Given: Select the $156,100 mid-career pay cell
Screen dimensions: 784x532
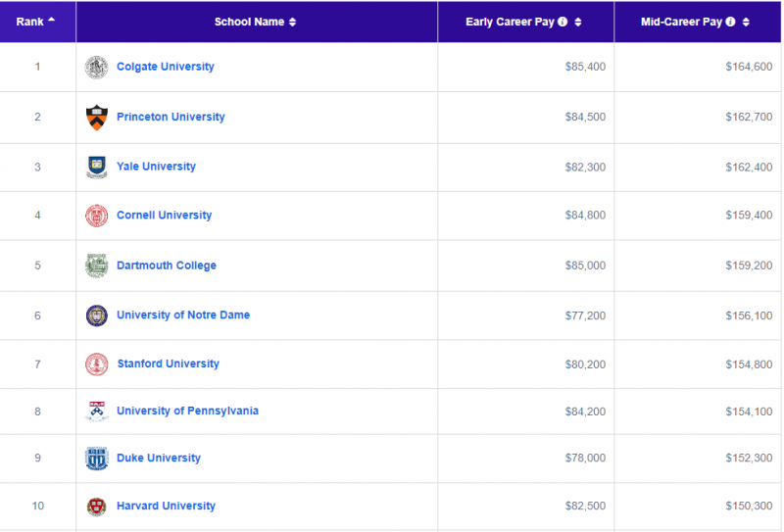Looking at the screenshot, I should (x=698, y=316).
